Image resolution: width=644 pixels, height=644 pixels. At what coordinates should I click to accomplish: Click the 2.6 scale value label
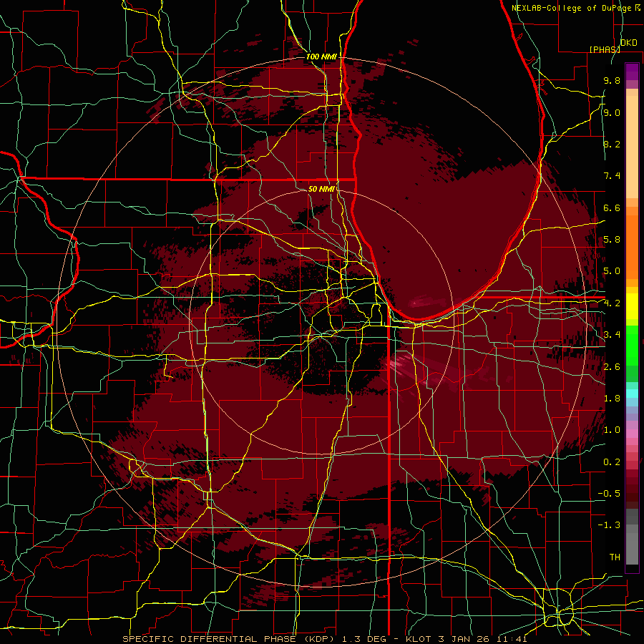(612, 367)
